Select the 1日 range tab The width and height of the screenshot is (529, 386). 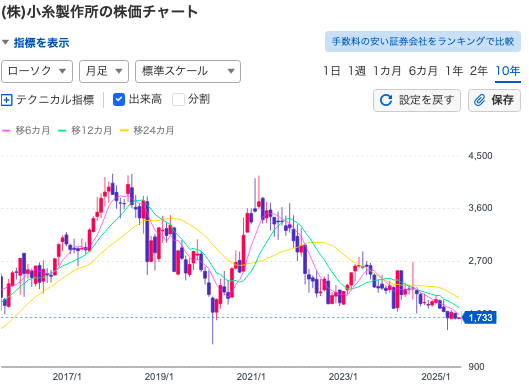click(332, 71)
